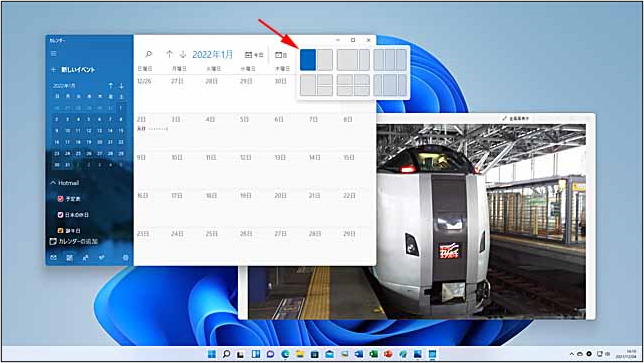This screenshot has width=644, height=363.
Task: Open Calendar settings gear icon
Action: coord(126,257)
